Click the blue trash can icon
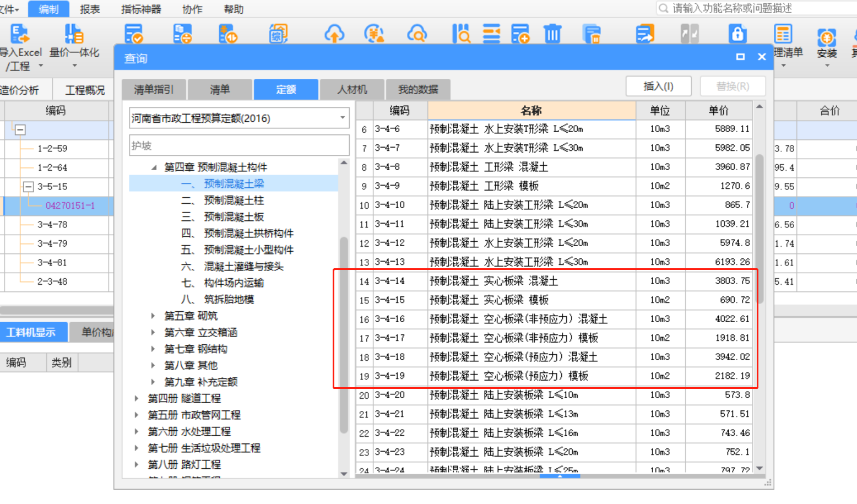 [x=552, y=34]
